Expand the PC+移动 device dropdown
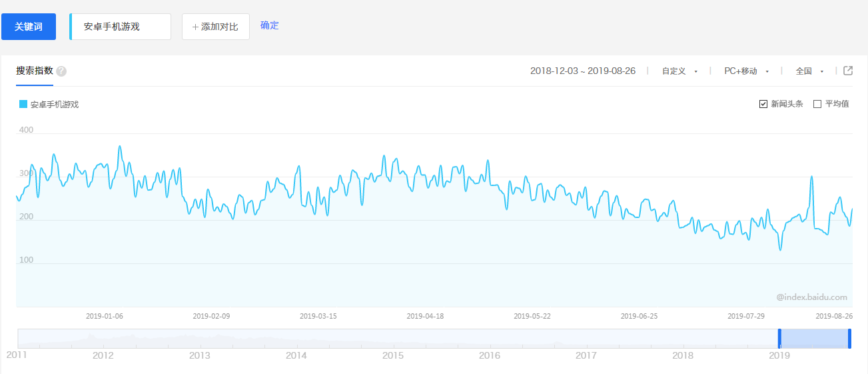This screenshot has height=374, width=868. click(x=746, y=71)
